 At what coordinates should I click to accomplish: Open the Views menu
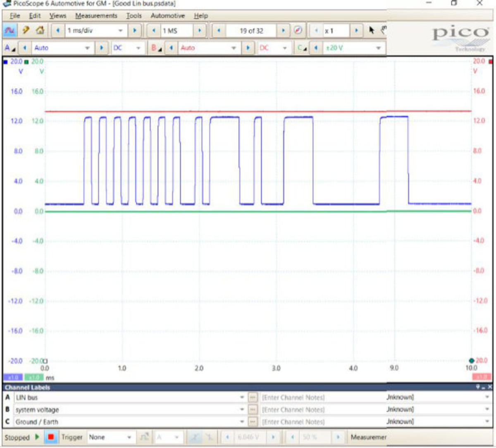tap(57, 16)
